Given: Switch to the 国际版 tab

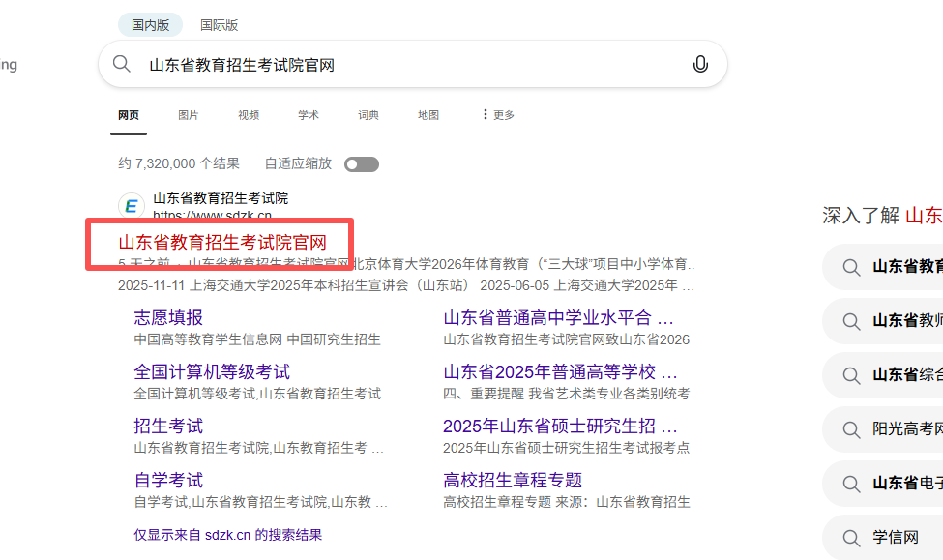Looking at the screenshot, I should point(219,24).
